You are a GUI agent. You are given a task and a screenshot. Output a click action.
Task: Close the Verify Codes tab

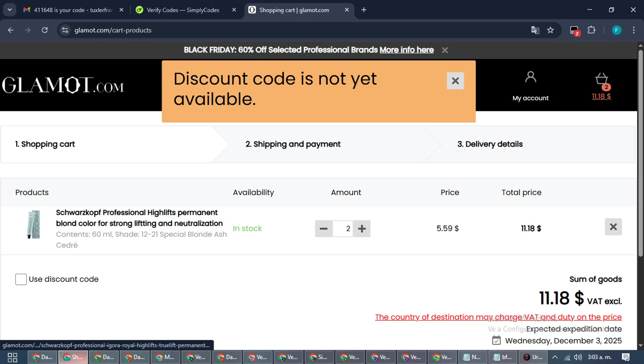[x=234, y=10]
